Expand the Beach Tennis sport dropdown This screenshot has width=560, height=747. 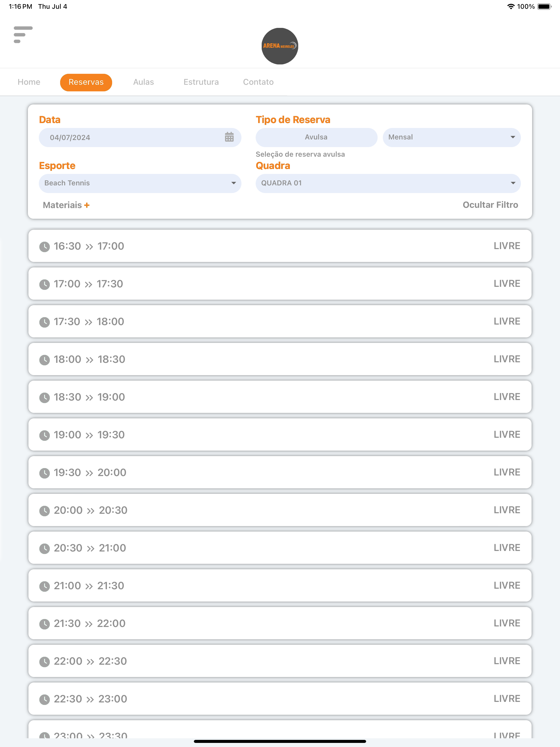(x=140, y=183)
